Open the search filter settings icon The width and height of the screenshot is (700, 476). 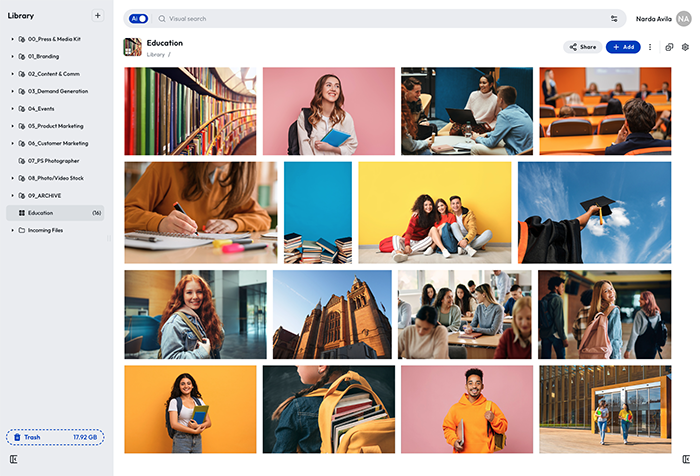tap(614, 19)
